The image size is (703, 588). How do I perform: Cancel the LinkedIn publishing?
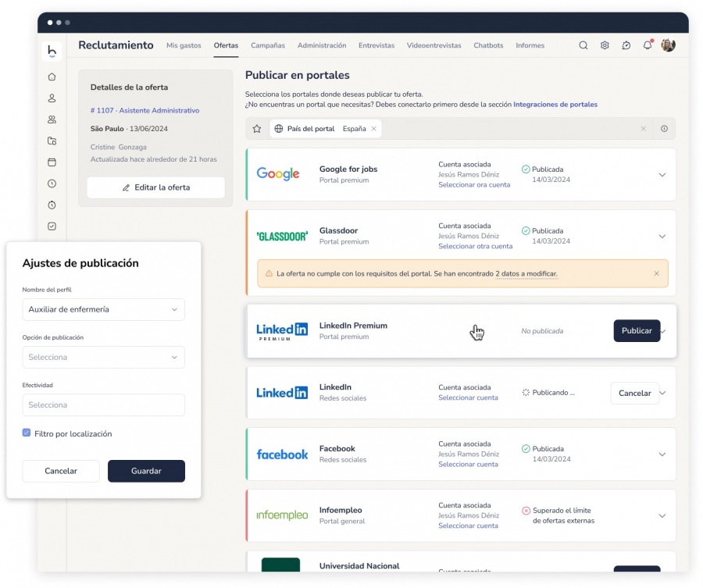(x=634, y=393)
